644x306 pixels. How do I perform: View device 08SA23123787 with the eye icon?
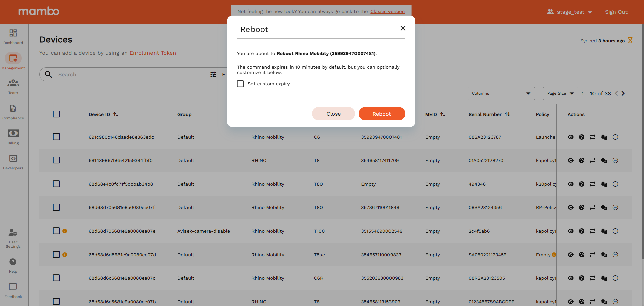[x=570, y=137]
